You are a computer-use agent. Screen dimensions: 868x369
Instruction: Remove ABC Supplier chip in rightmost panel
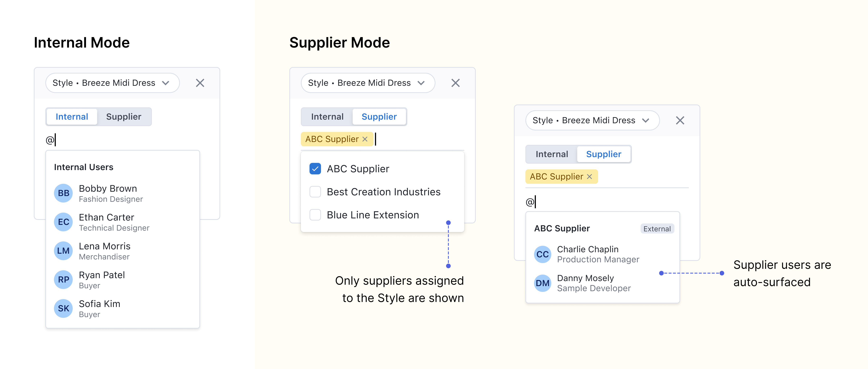589,176
